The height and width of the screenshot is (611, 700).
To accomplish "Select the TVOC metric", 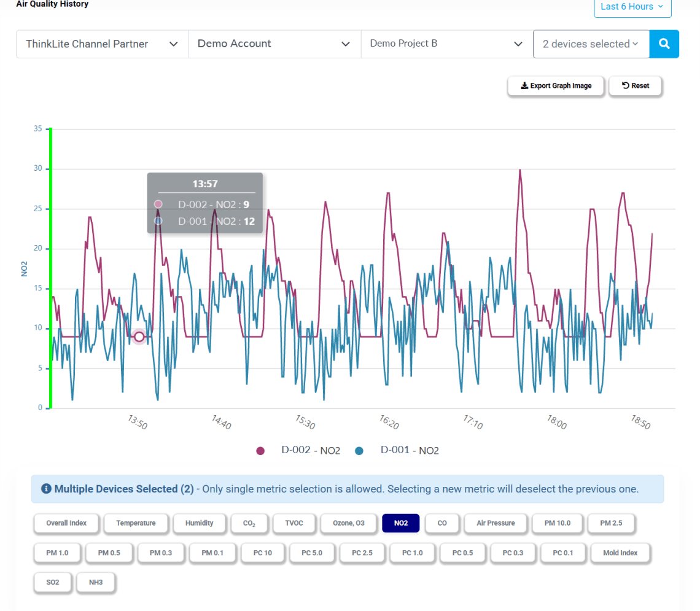I will [x=294, y=523].
